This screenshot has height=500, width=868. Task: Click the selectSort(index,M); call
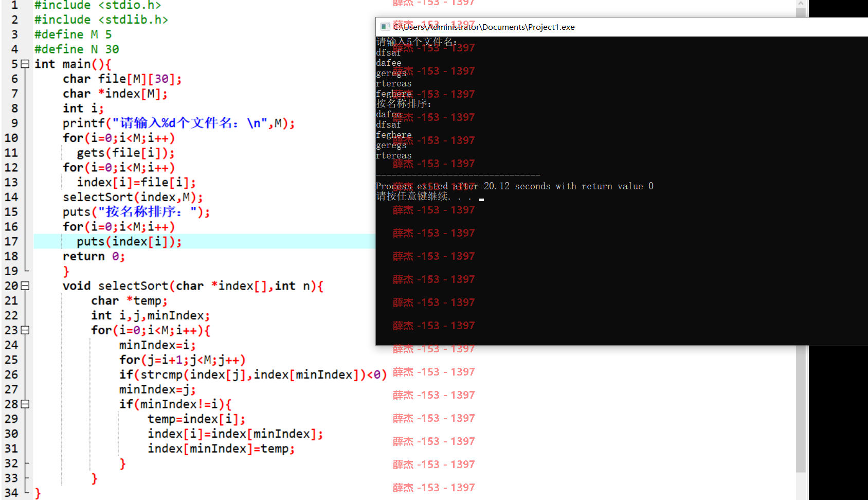[133, 198]
